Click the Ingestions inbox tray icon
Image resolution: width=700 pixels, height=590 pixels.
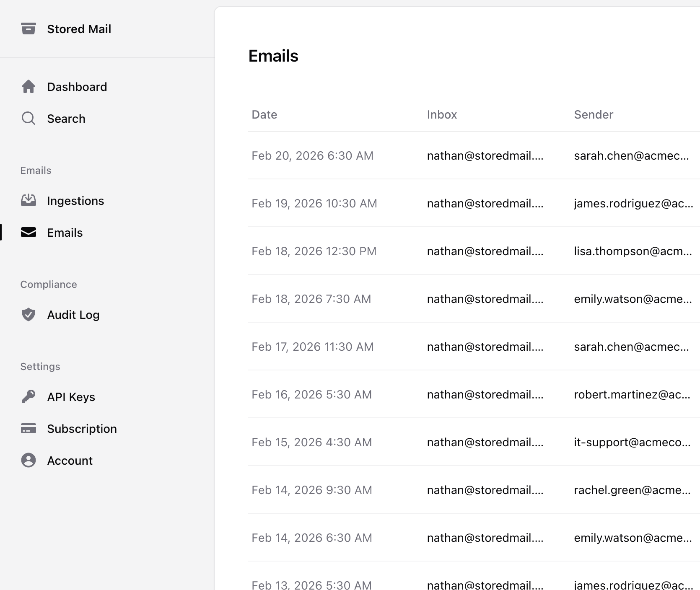pos(29,201)
